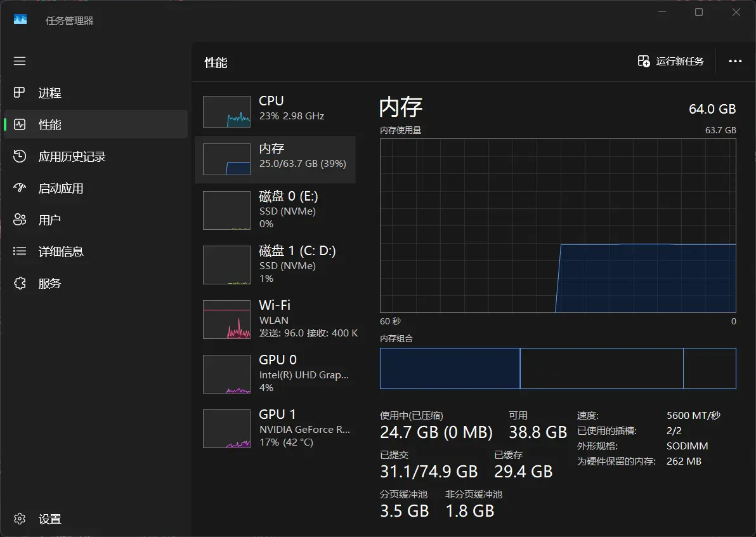Close the Task Manager window
The width and height of the screenshot is (756, 537).
click(736, 12)
